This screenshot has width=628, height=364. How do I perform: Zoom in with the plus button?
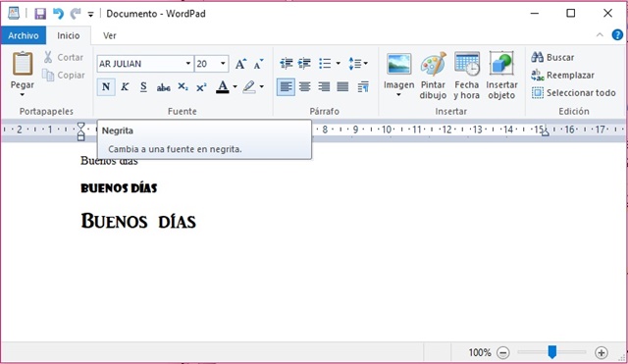click(x=601, y=353)
